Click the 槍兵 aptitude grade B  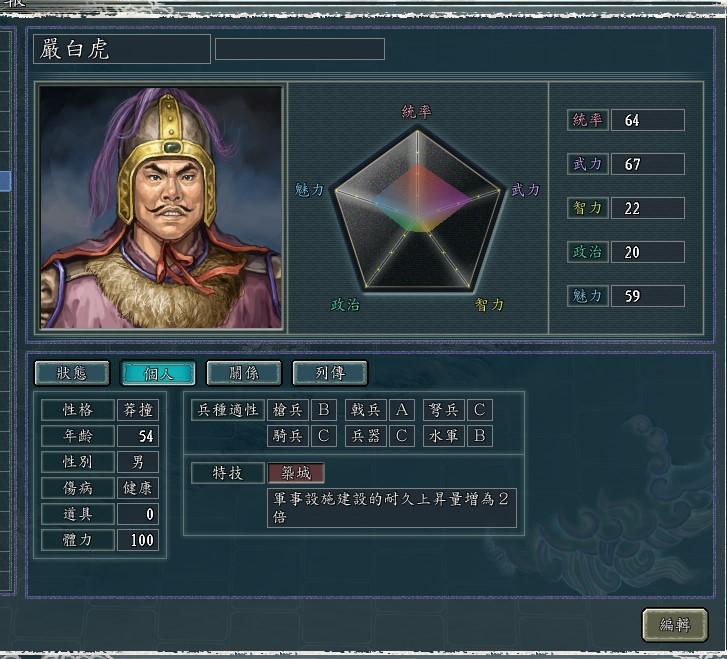pos(324,410)
